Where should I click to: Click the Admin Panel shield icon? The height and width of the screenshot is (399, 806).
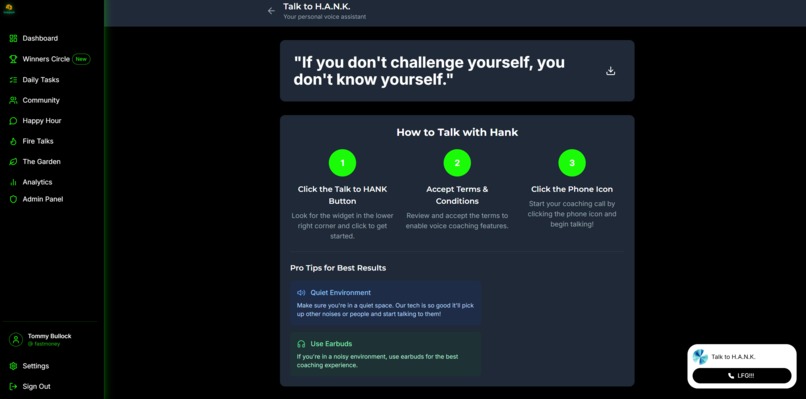tap(13, 199)
